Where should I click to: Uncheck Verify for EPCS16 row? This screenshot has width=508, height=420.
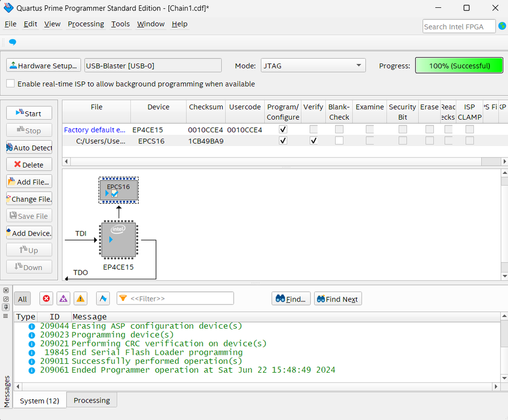point(313,141)
